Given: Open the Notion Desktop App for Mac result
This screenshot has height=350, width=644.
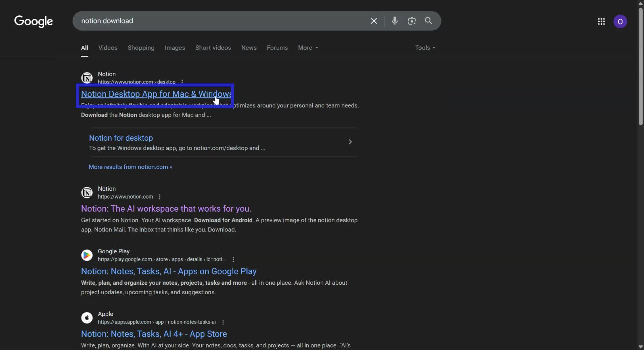Looking at the screenshot, I should [x=156, y=94].
